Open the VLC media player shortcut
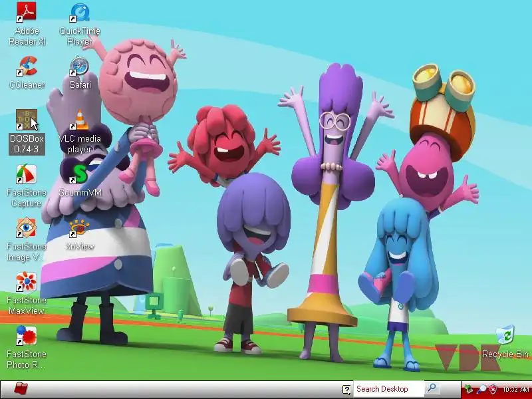 point(80,132)
